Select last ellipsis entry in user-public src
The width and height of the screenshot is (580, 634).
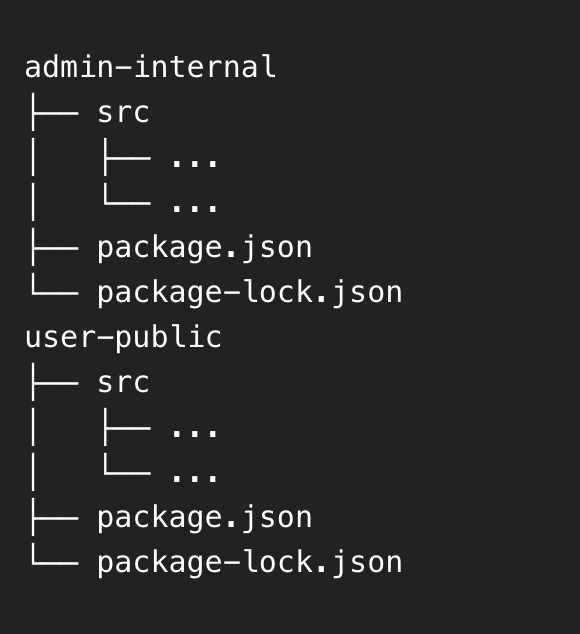[195, 478]
